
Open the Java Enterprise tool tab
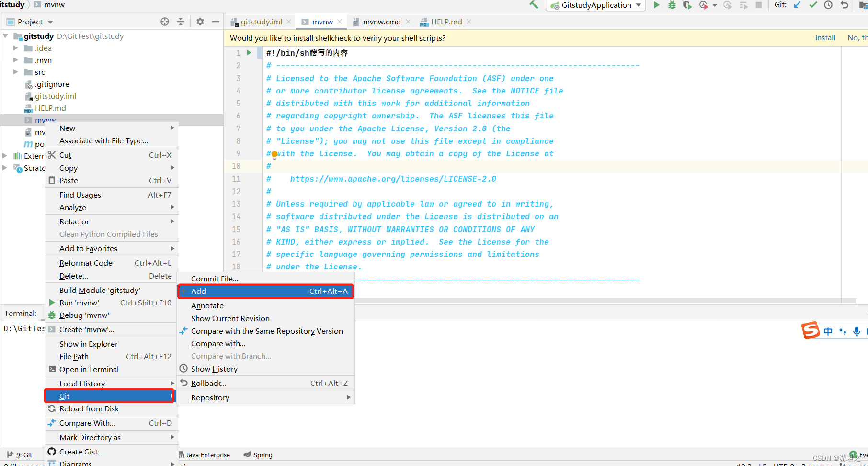205,455
